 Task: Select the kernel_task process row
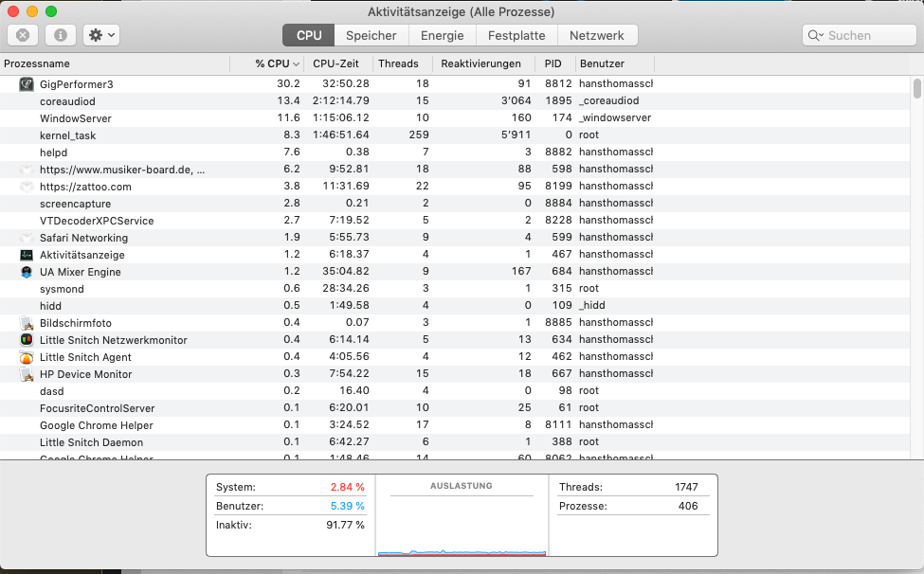click(x=455, y=135)
